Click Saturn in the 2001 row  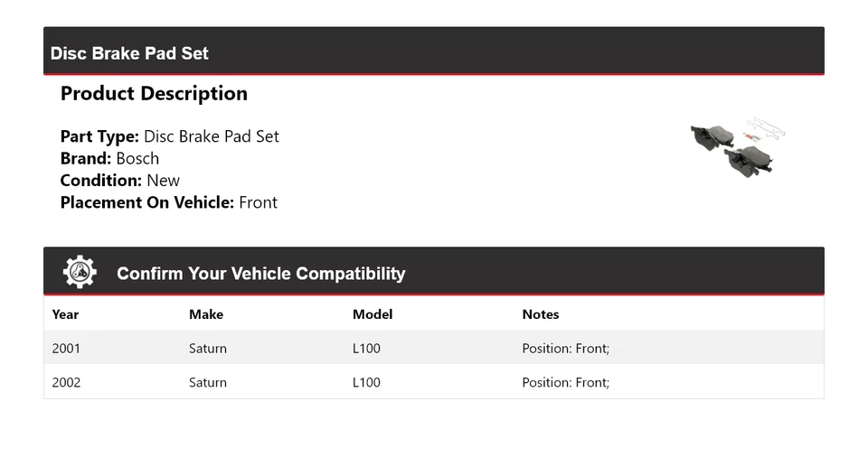(x=208, y=348)
